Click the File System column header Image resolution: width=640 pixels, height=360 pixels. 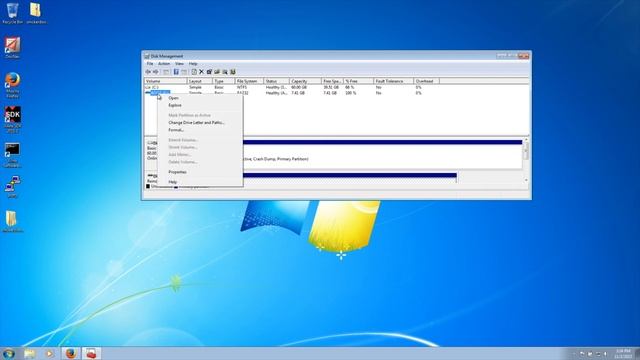pos(249,81)
